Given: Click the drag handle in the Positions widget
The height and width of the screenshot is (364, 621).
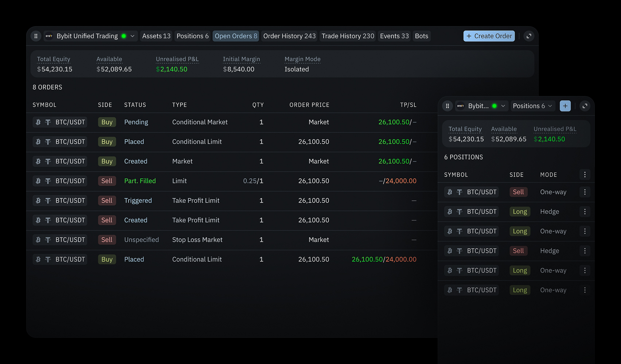Looking at the screenshot, I should 448,106.
